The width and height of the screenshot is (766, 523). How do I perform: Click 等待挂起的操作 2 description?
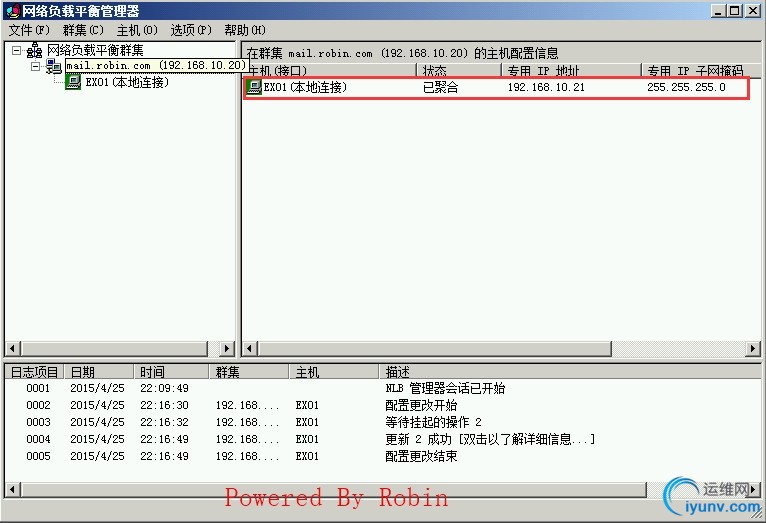point(433,422)
